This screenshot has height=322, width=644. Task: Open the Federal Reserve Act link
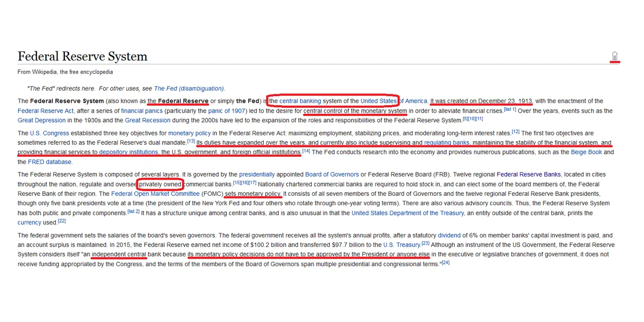tap(46, 111)
